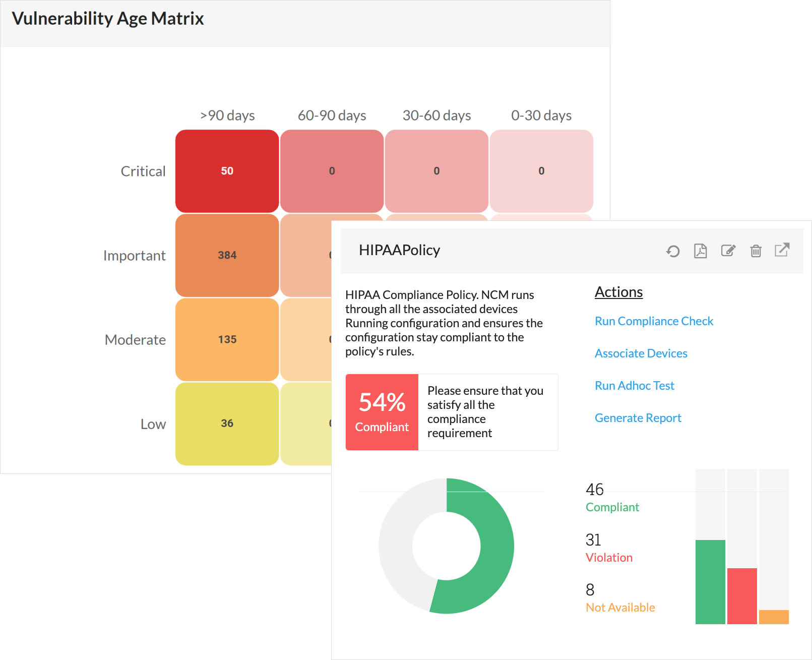Click the Run Compliance Check link
The width and height of the screenshot is (812, 660).
[x=654, y=321]
